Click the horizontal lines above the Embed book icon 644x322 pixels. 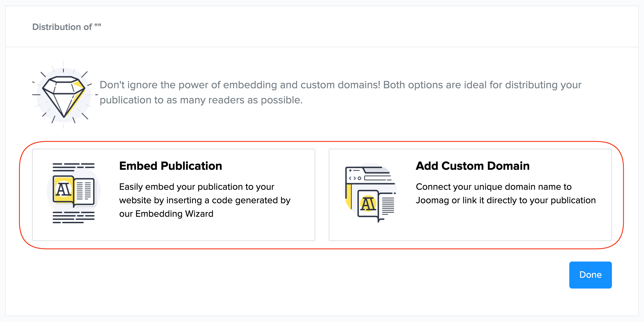73,167
